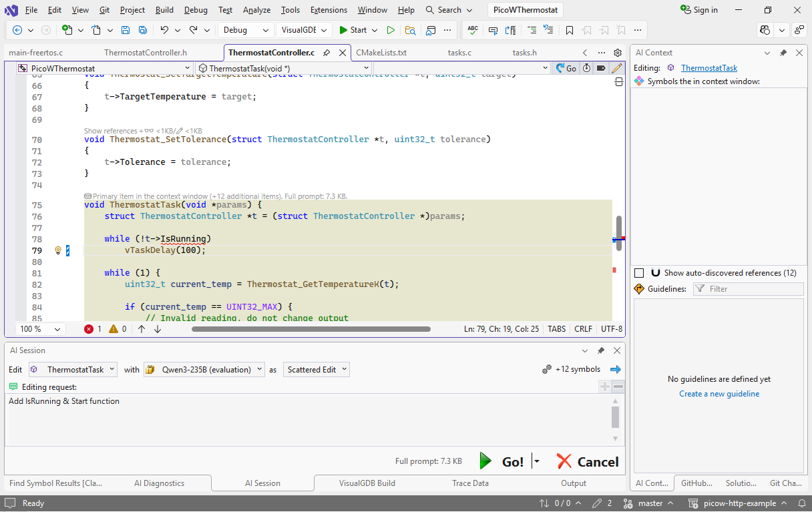This screenshot has width=812, height=512.
Task: Click the blue arrow beside +12 symbols
Action: pyautogui.click(x=615, y=369)
